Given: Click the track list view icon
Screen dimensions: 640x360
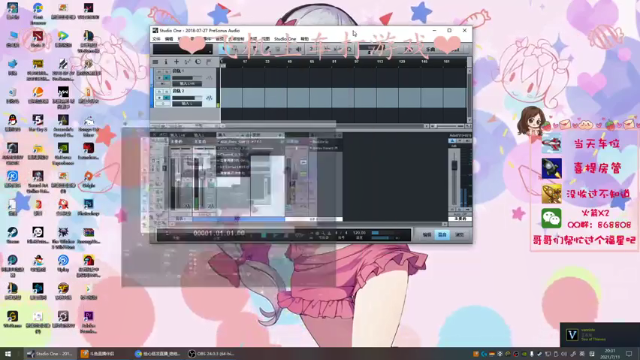Looking at the screenshot, I should [x=156, y=62].
